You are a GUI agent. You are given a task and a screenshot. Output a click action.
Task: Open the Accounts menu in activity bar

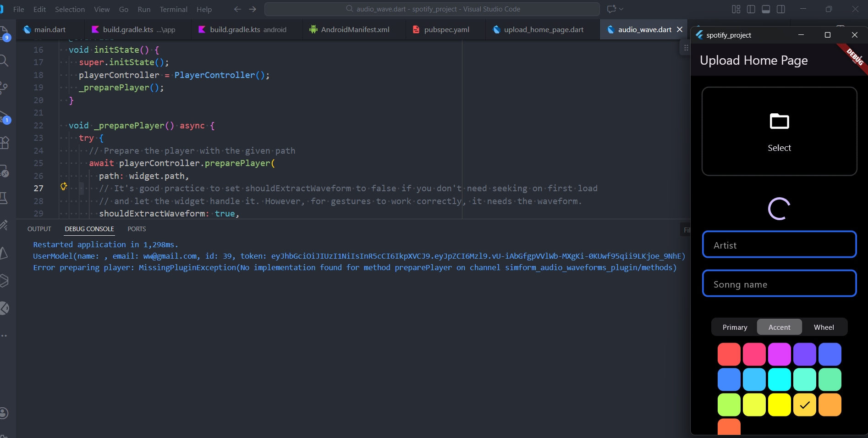click(4, 413)
